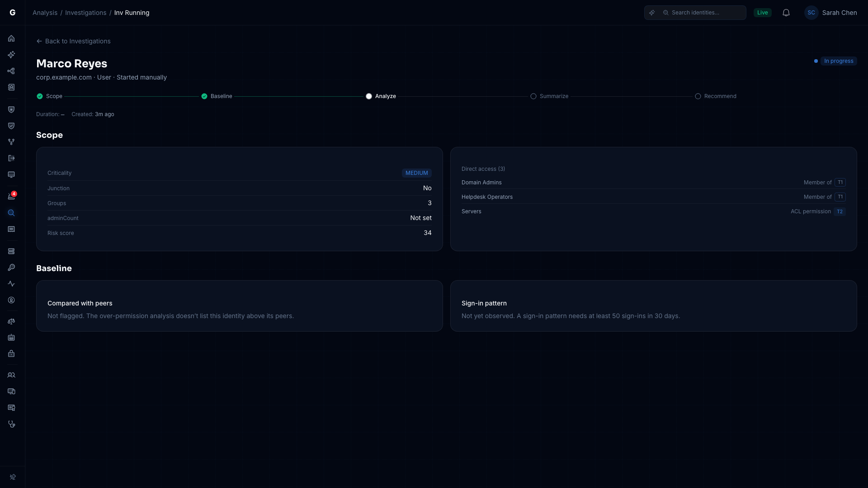
Task: Open the robot sidebar icon
Action: tap(11, 338)
